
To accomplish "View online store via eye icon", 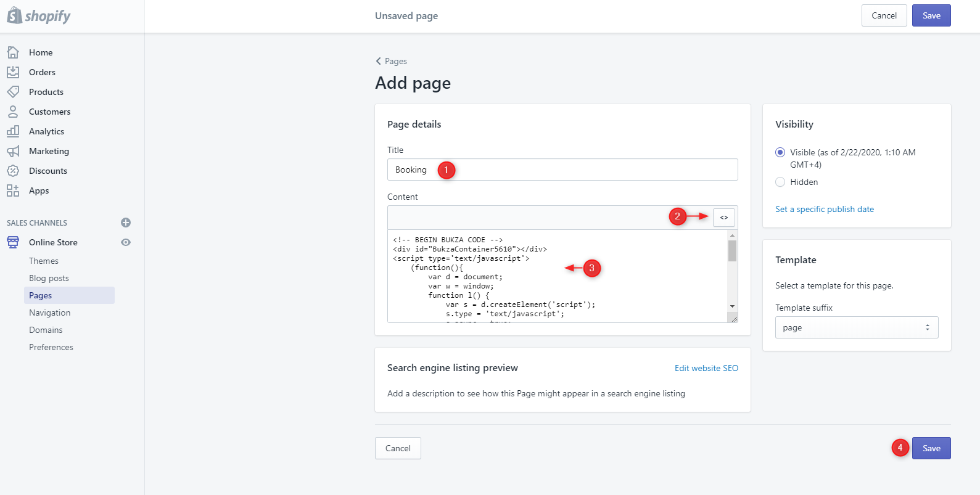I will [126, 242].
